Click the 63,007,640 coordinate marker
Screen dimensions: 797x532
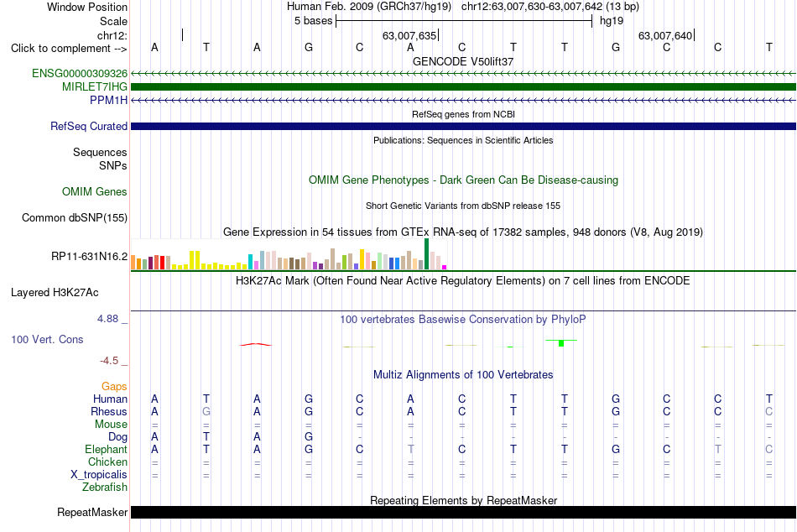pos(665,35)
